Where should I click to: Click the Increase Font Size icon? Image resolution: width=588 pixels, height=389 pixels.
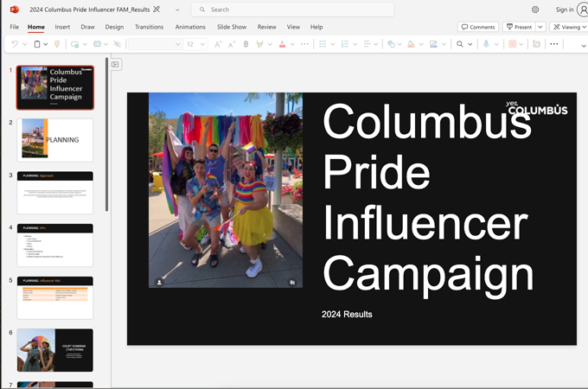pyautogui.click(x=218, y=44)
